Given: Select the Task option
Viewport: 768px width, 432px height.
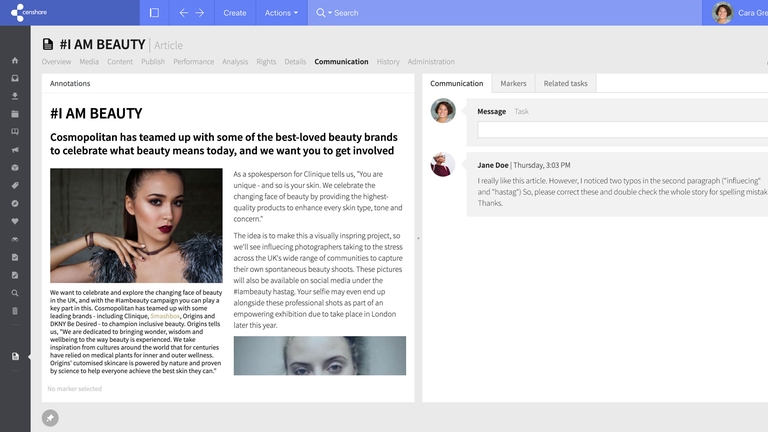Looking at the screenshot, I should coord(521,111).
